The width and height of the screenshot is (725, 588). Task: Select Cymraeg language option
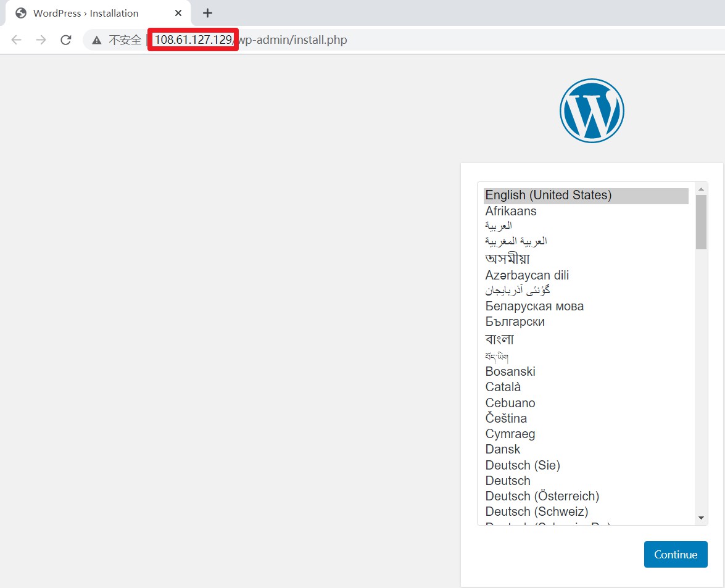click(x=586, y=434)
